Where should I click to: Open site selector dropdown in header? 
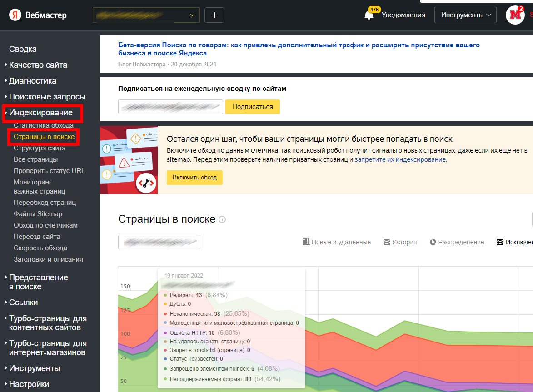tap(146, 15)
